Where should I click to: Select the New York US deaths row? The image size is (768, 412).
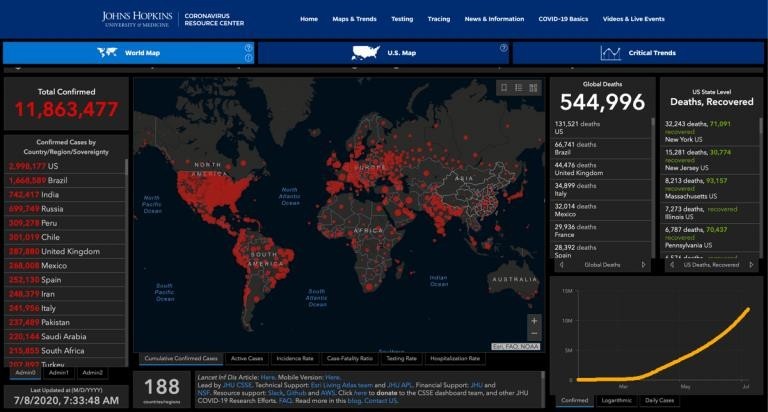[x=710, y=131]
